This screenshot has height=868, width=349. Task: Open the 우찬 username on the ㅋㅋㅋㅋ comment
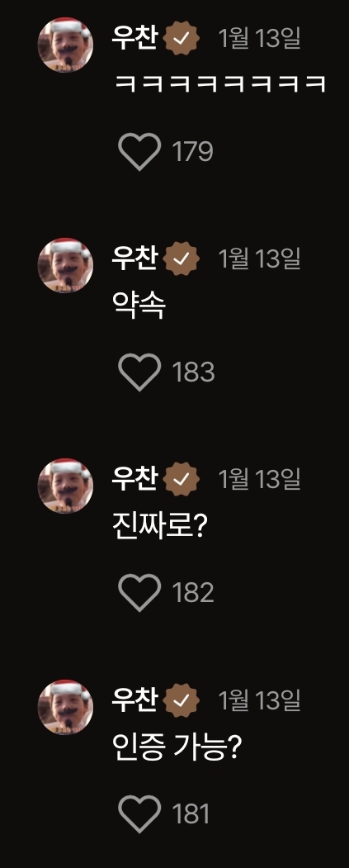pyautogui.click(x=134, y=38)
